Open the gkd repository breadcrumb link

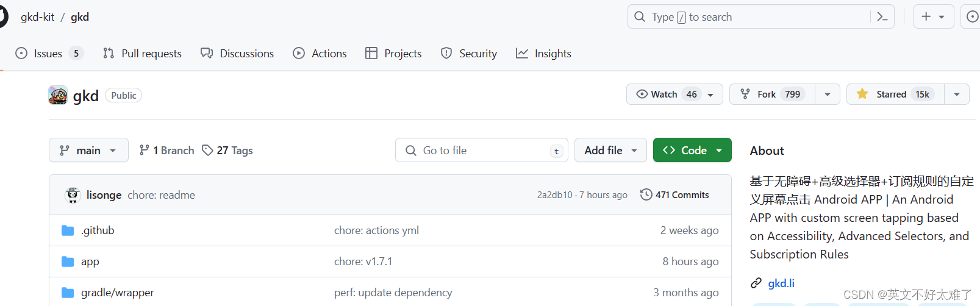click(x=80, y=17)
